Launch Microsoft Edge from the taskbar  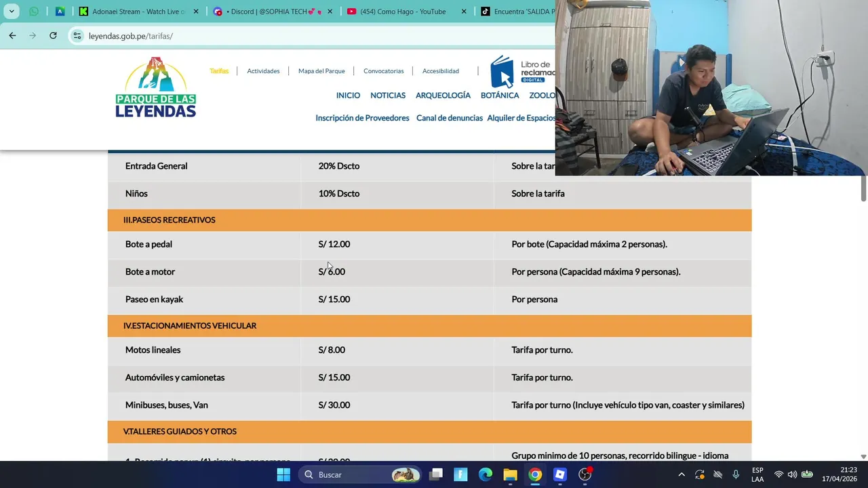[x=486, y=474]
